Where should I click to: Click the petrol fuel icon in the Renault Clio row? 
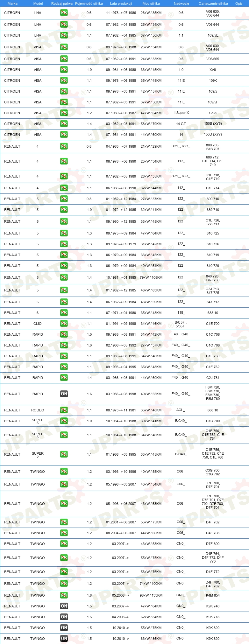(x=64, y=324)
